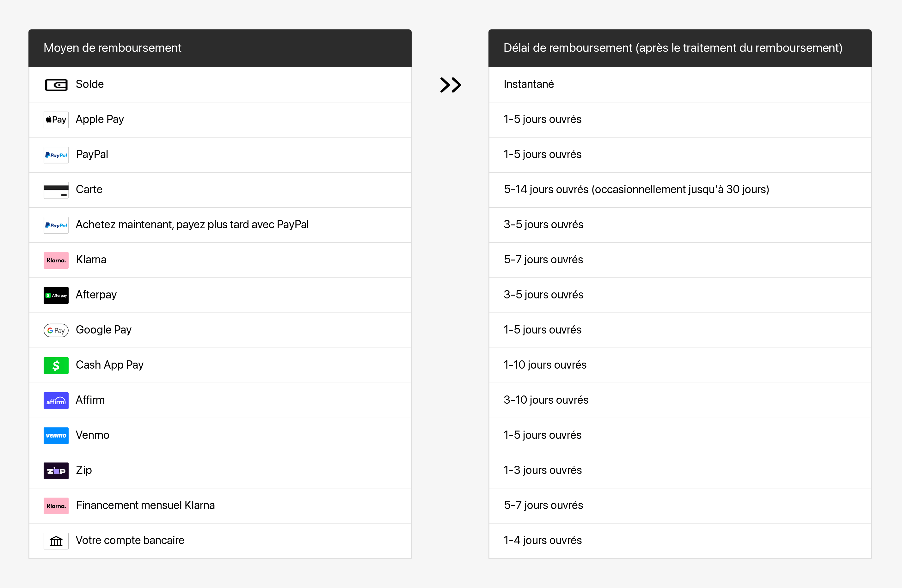Viewport: 902px width, 588px height.
Task: Click the Afterpay logo icon
Action: pos(56,295)
